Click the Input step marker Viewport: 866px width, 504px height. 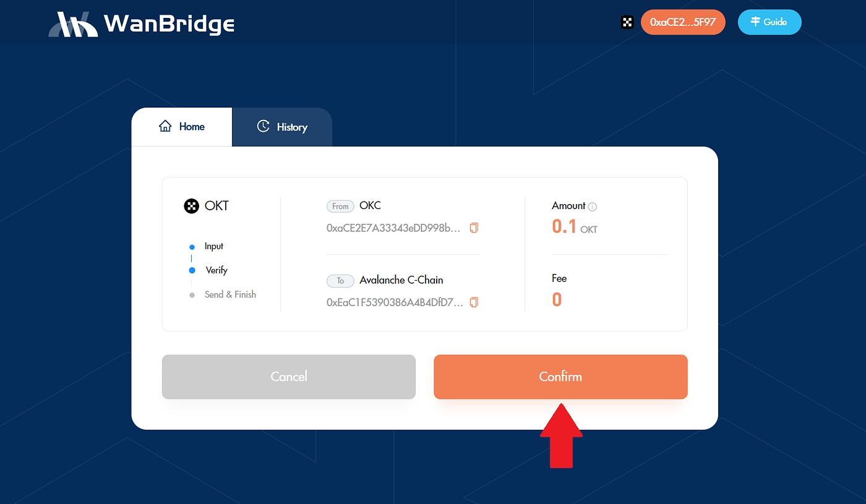(192, 247)
